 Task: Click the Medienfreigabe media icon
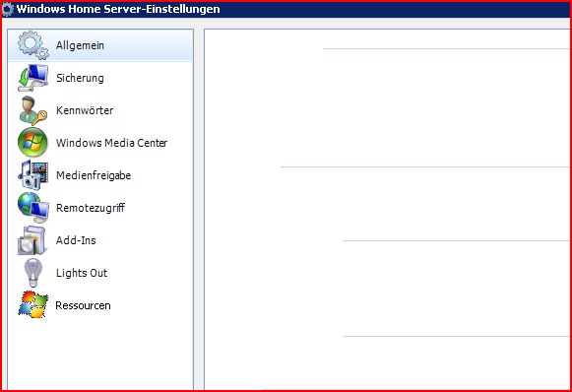pos(33,175)
